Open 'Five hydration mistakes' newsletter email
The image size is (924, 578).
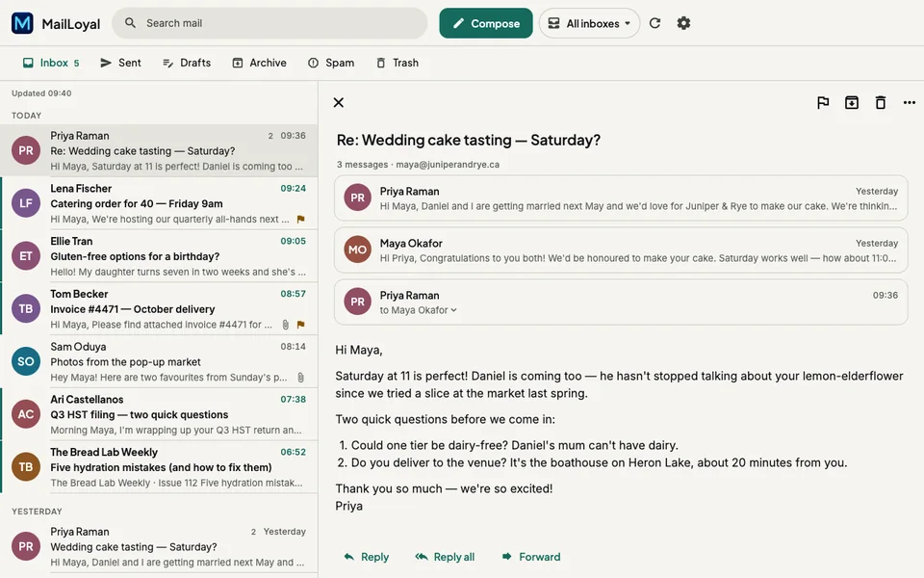[159, 467]
